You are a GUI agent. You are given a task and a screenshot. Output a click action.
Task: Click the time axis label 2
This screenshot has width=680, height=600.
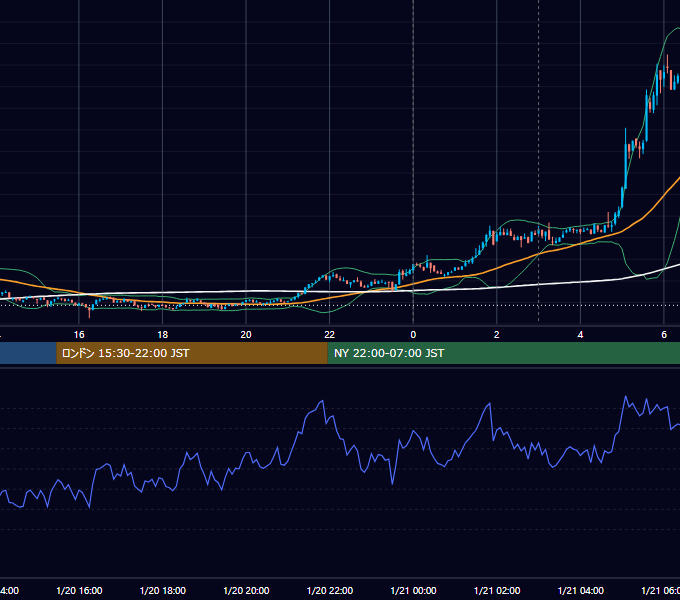pyautogui.click(x=497, y=335)
